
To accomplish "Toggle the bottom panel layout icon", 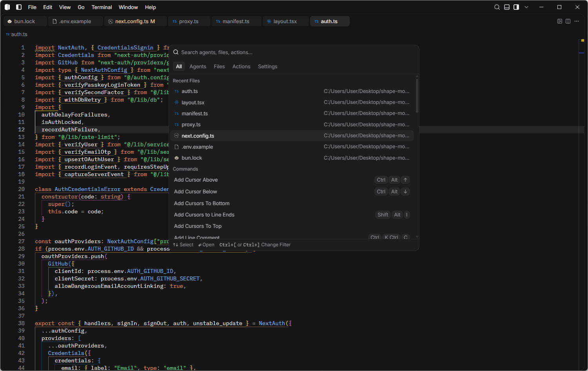I will [x=507, y=7].
